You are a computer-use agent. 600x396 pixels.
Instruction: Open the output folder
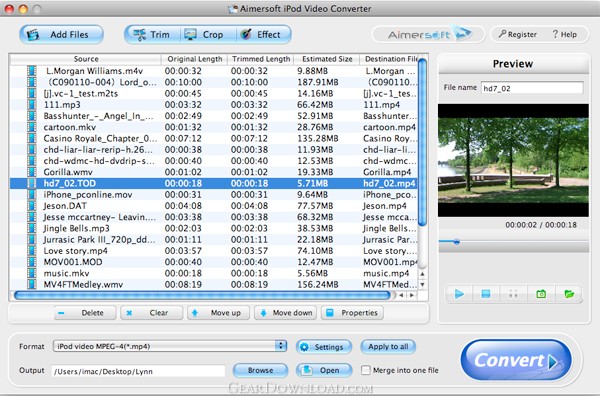324,370
